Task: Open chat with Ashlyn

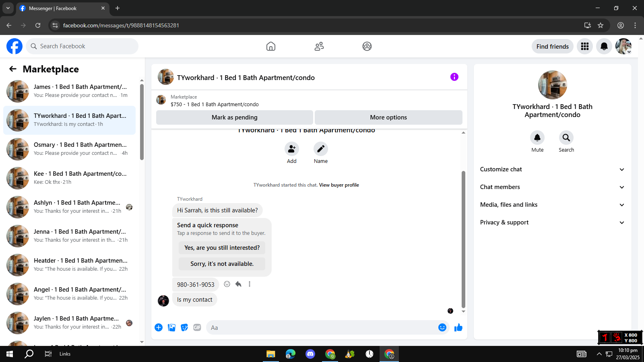Action: (69, 207)
